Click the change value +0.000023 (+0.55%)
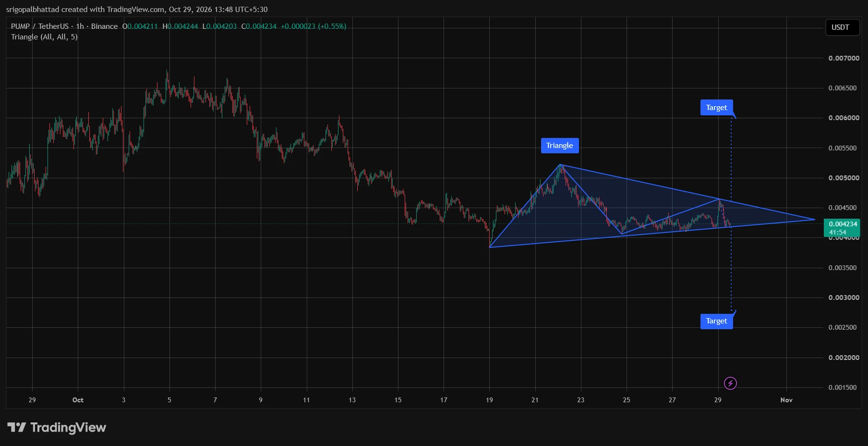 [313, 26]
